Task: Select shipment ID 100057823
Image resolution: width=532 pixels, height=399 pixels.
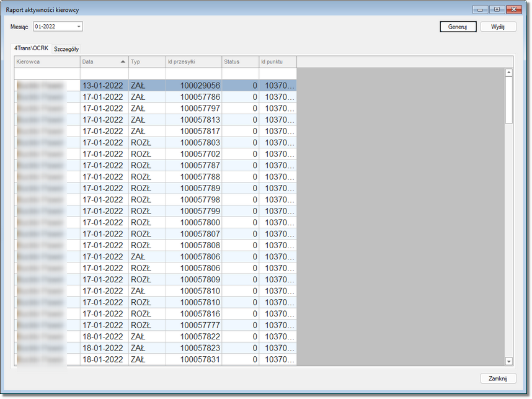Action: point(193,348)
